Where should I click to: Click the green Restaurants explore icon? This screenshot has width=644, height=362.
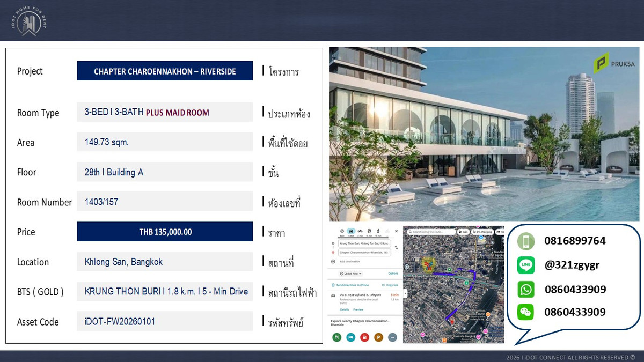(x=336, y=337)
